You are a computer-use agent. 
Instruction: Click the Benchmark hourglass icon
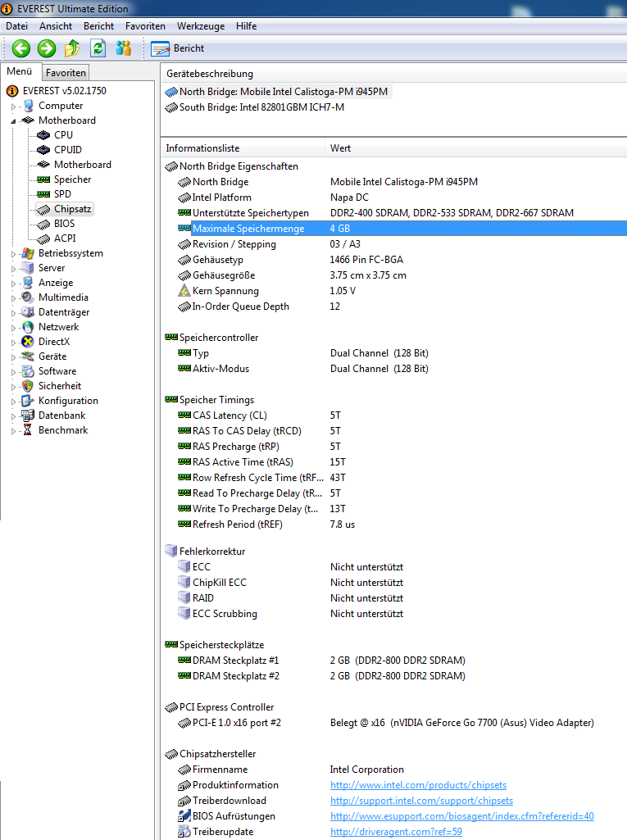coord(28,430)
